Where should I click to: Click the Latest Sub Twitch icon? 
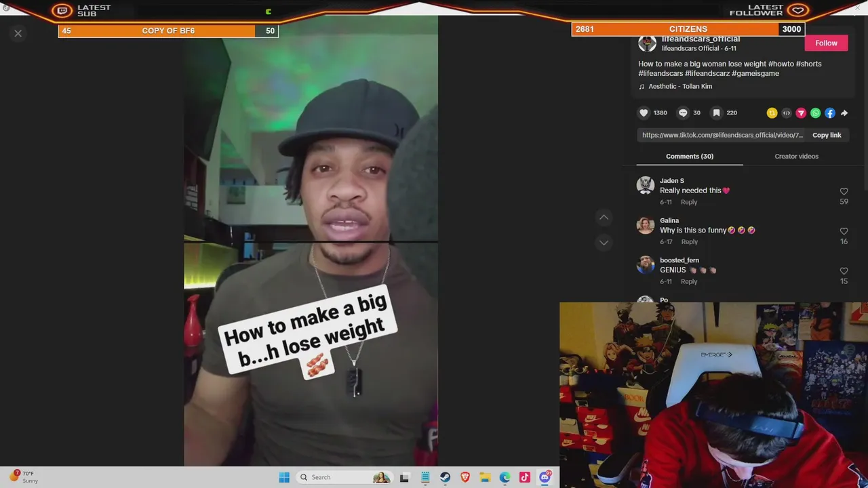pos(62,11)
